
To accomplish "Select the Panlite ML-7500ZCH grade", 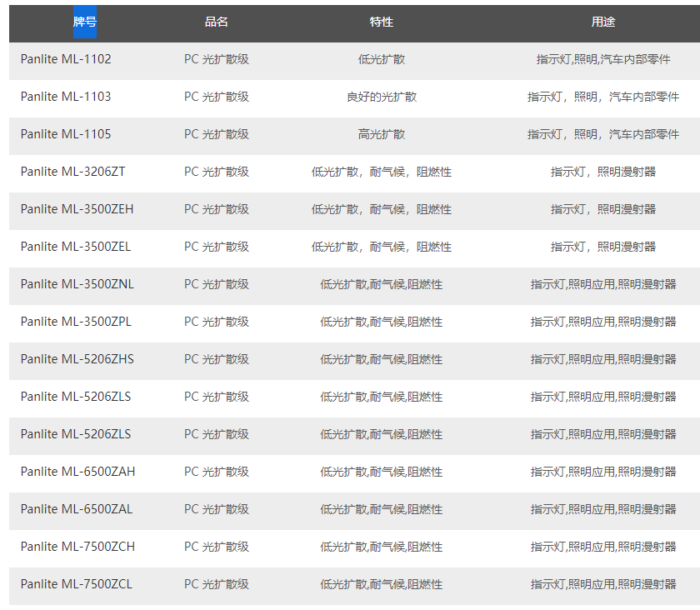I will point(77,547).
